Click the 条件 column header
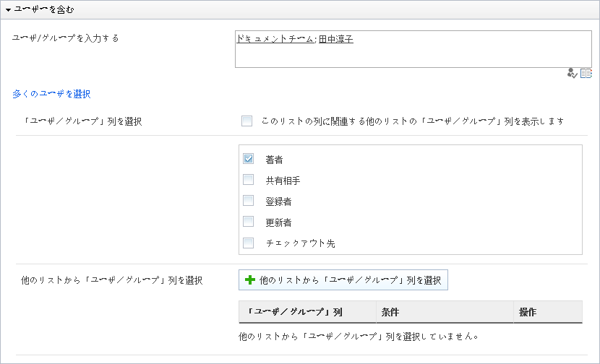Image resolution: width=600 pixels, height=364 pixels. [445, 312]
